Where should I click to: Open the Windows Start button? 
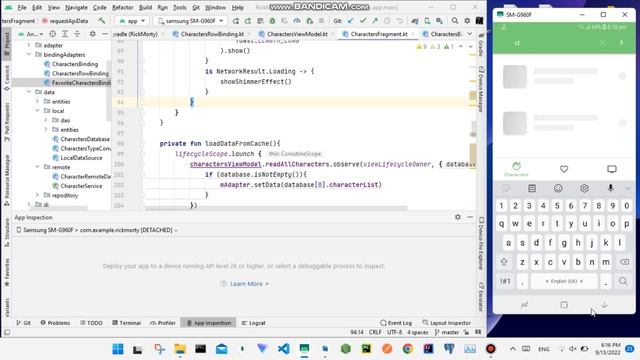(118, 349)
